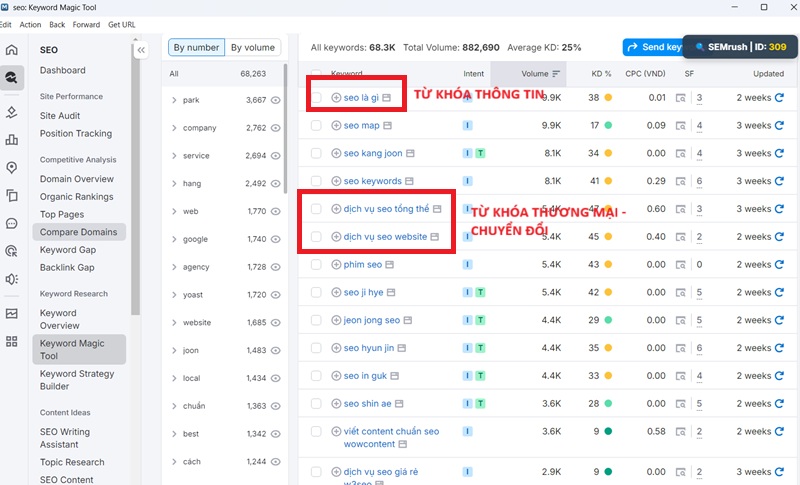The image size is (800, 485).
Task: Click Volume column sort icon
Action: tap(556, 74)
